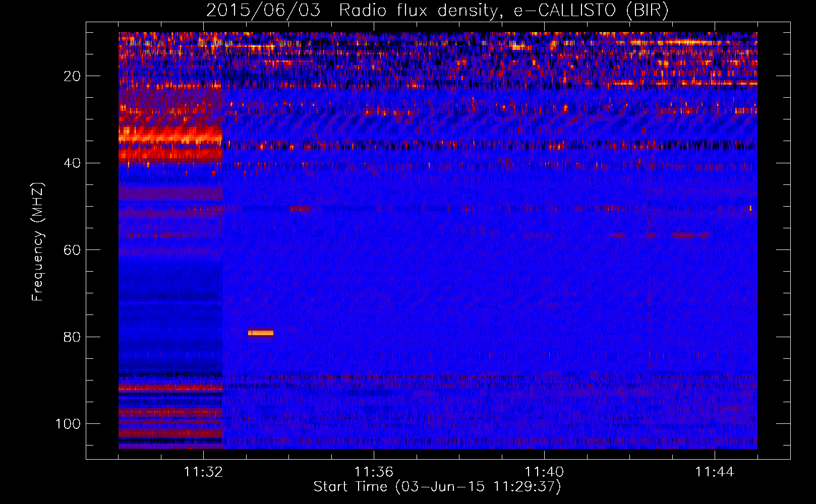816x504 pixels.
Task: Click the plot title "2015/06/03 Radio flux density, e-CALLISTO (BIR)"
Action: click(437, 10)
